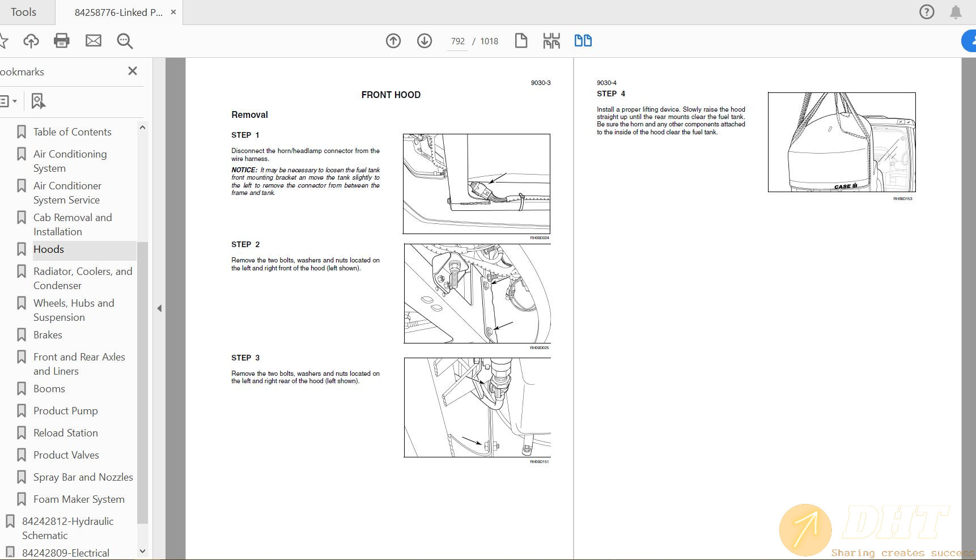
Task: Click bookmark icon beside Product Valves
Action: (22, 455)
